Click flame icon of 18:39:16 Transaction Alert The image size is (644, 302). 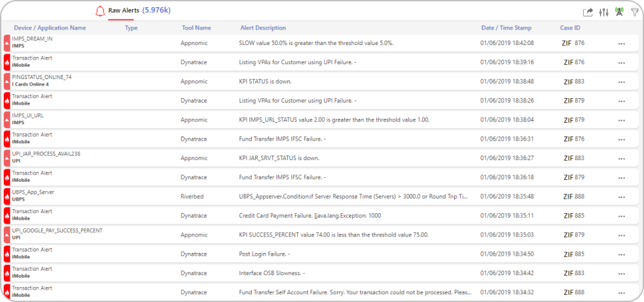(x=7, y=62)
